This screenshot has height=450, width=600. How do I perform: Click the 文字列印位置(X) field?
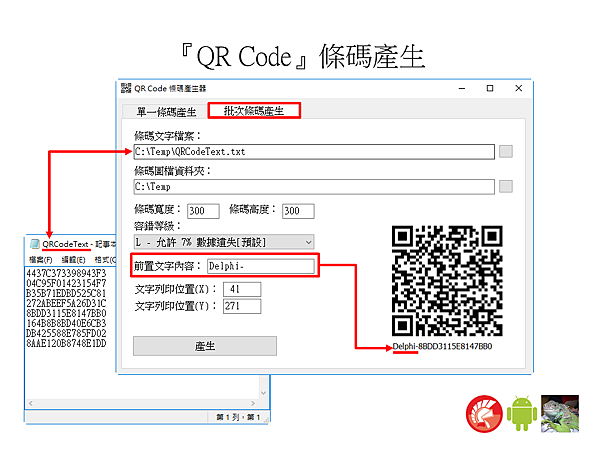[x=242, y=289]
